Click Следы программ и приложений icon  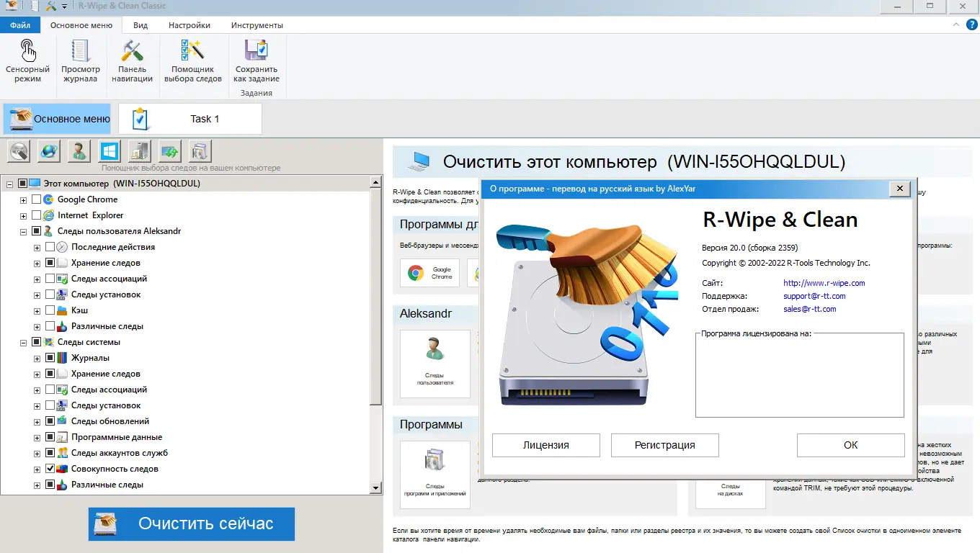pyautogui.click(x=435, y=472)
